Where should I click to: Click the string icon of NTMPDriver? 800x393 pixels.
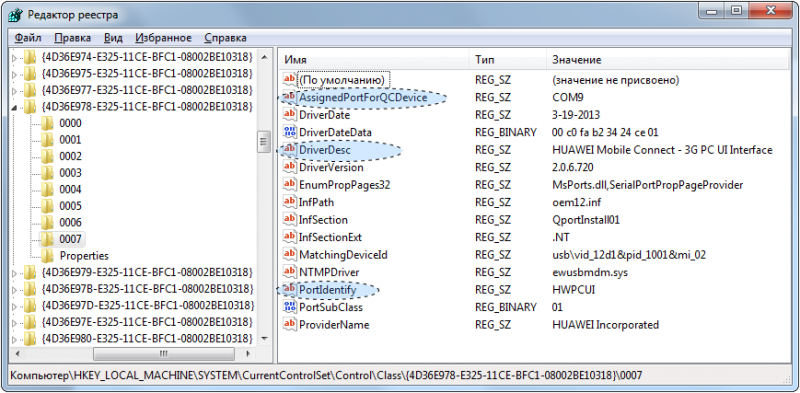[x=290, y=272]
